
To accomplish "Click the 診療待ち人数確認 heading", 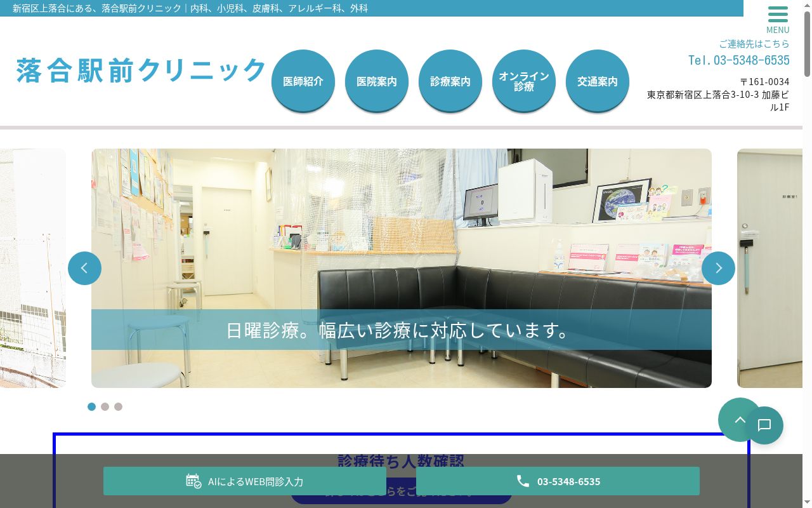I will (401, 461).
